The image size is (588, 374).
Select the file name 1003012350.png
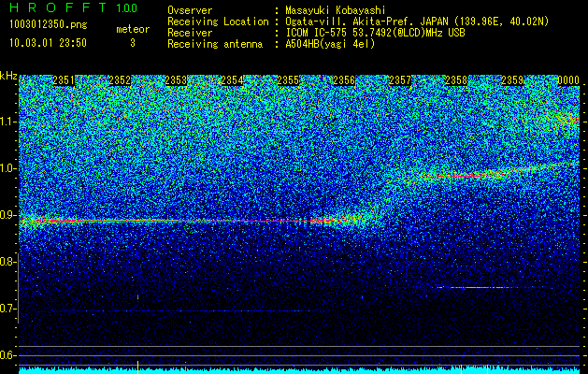(49, 25)
